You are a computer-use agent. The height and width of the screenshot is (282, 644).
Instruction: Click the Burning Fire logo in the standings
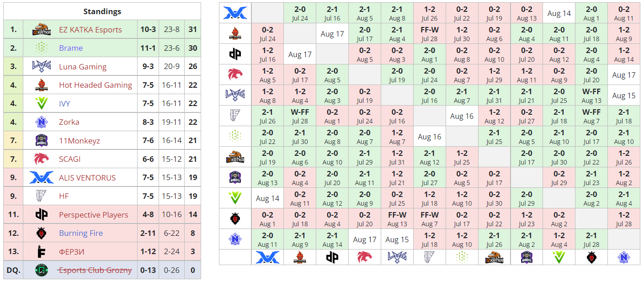42,233
